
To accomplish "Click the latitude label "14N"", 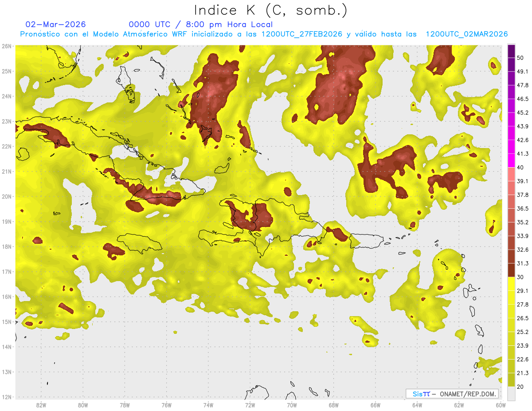I will point(7,347).
